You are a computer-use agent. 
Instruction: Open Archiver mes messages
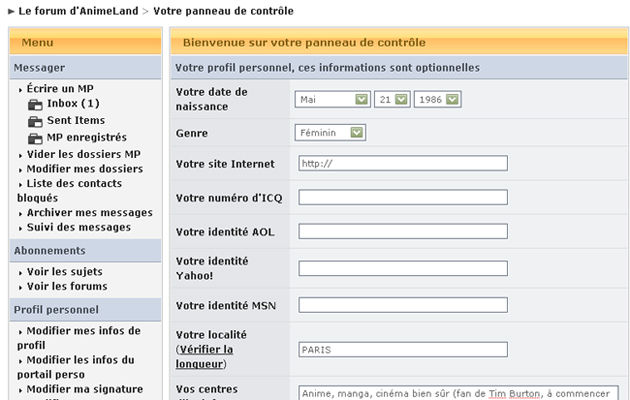click(x=90, y=212)
